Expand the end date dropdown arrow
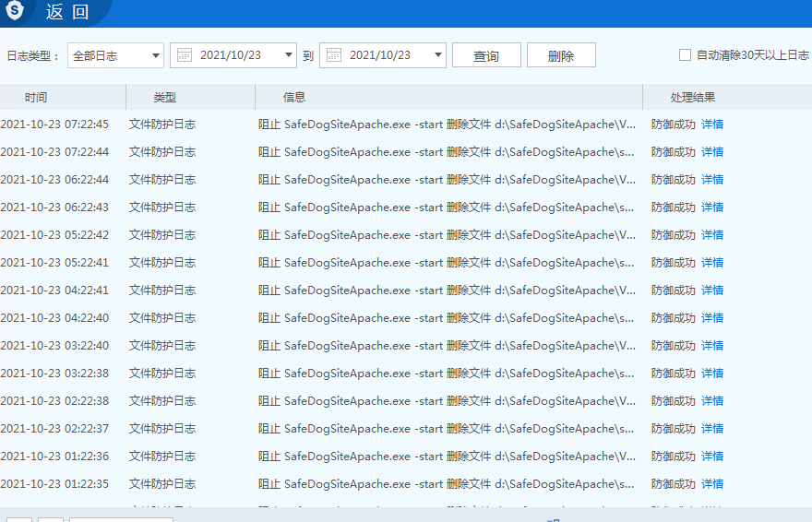 [438, 54]
